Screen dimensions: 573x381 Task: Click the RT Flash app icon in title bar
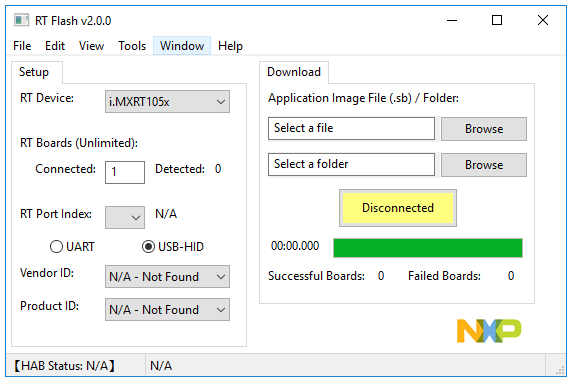coord(21,20)
